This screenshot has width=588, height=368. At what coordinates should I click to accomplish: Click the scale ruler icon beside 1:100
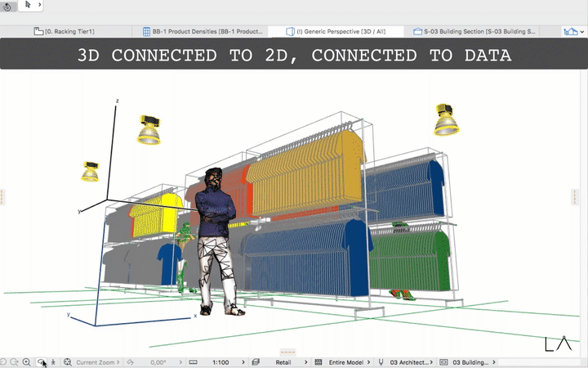193,361
